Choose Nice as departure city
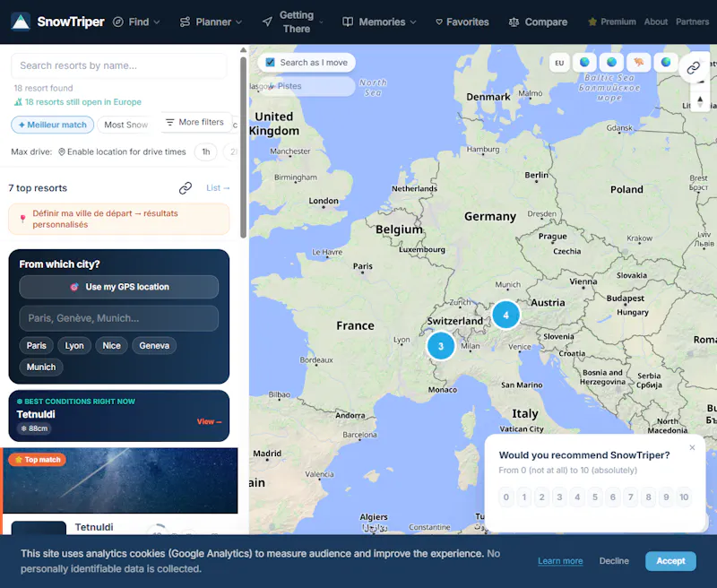Viewport: 717px width, 588px height. [x=111, y=346]
